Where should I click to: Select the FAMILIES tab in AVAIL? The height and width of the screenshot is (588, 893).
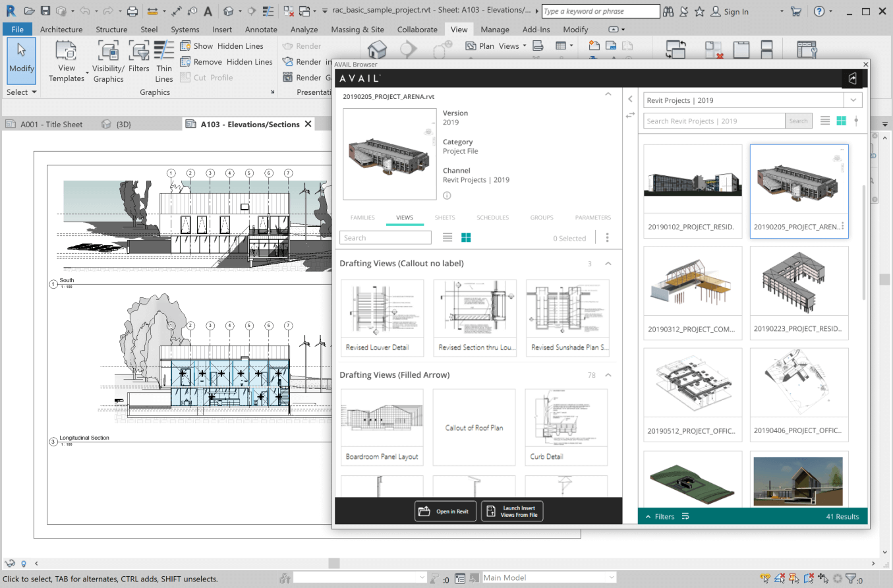(362, 218)
